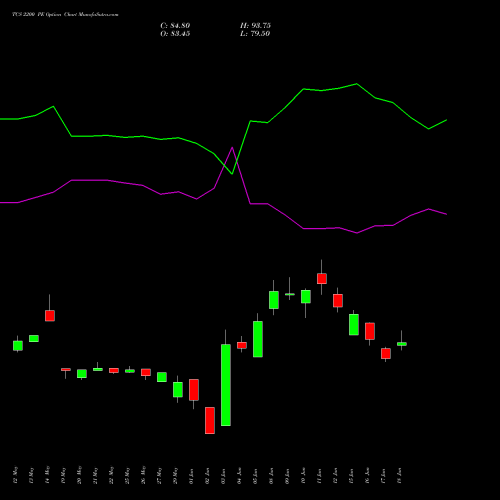Click the "14 May" date label on the axis
This screenshot has width=500, height=500.
coord(47,475)
